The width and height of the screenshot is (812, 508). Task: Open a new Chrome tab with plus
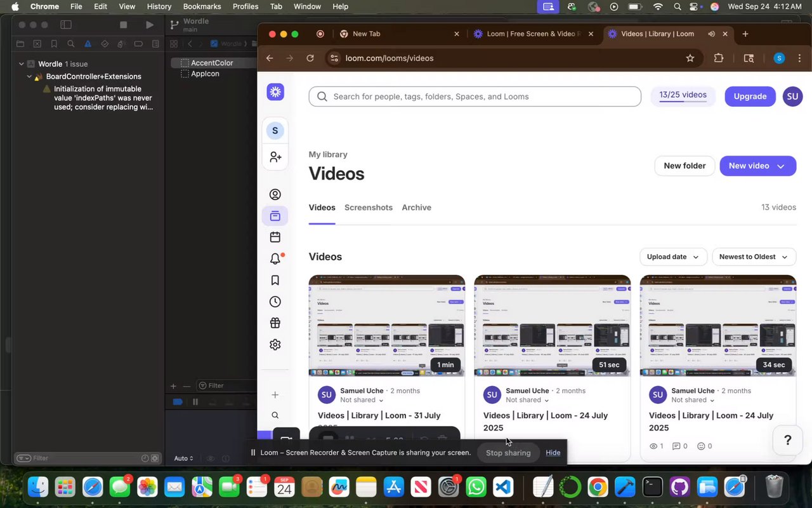(745, 34)
